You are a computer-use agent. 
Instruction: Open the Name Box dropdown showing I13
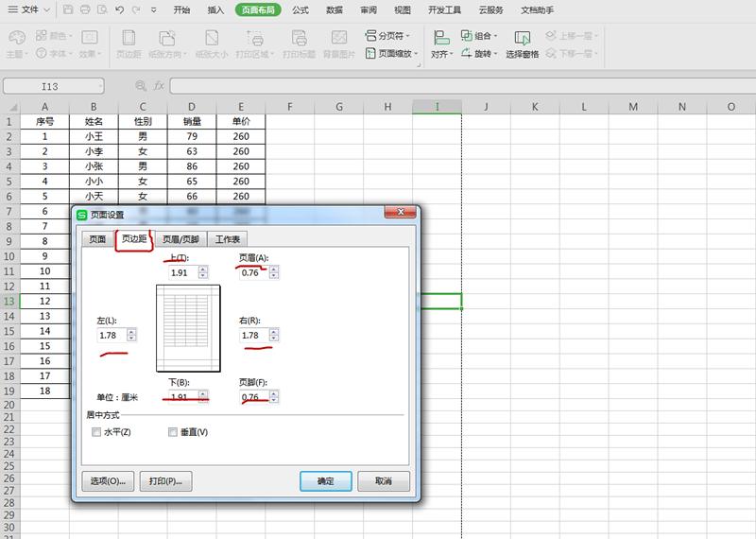[x=101, y=86]
